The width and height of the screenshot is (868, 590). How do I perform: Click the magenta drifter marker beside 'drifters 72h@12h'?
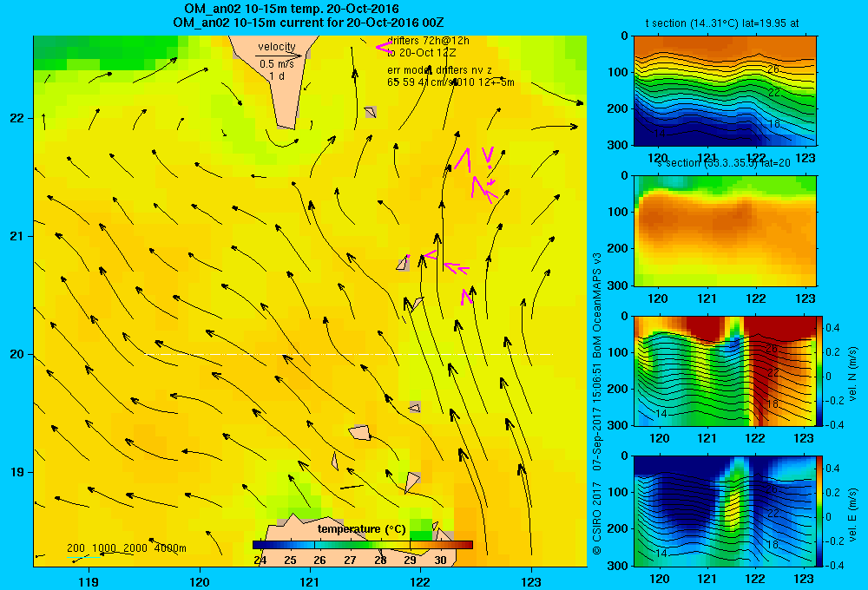[x=383, y=48]
